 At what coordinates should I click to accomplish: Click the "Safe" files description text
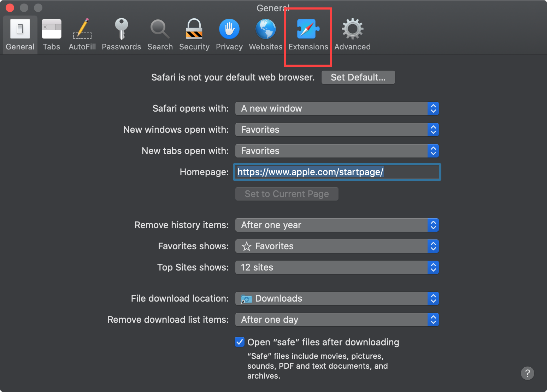[x=317, y=366]
